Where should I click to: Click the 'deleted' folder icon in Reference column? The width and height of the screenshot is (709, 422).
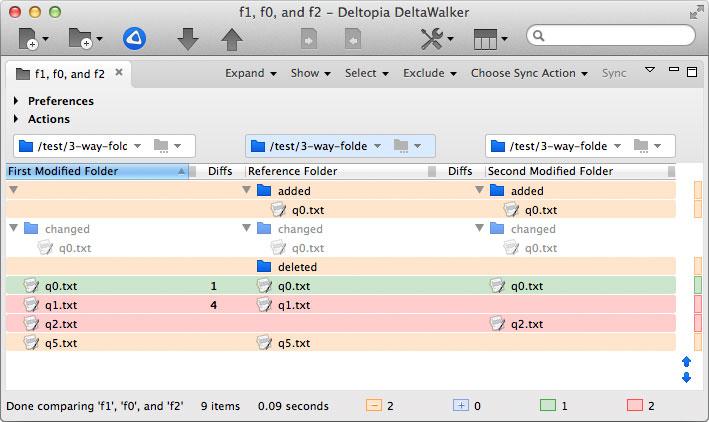click(x=264, y=266)
